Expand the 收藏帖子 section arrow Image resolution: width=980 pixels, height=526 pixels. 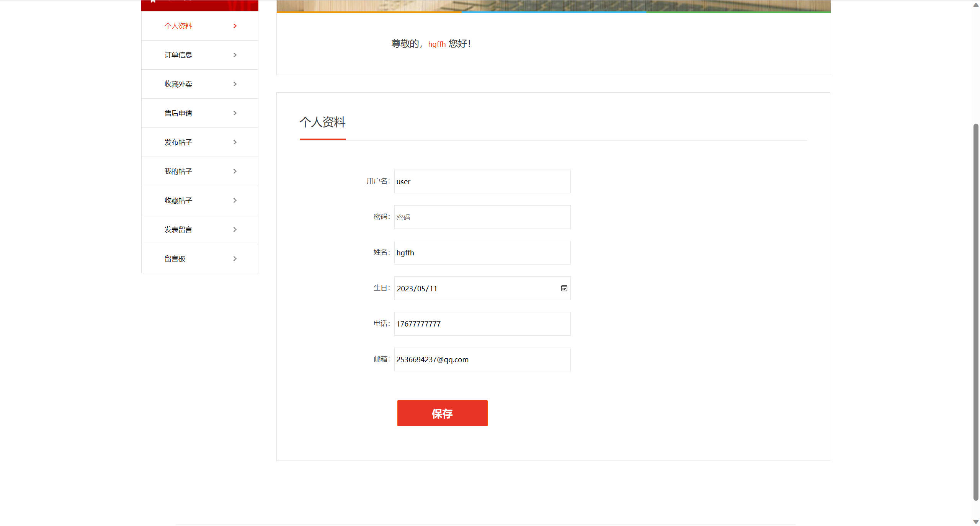235,200
